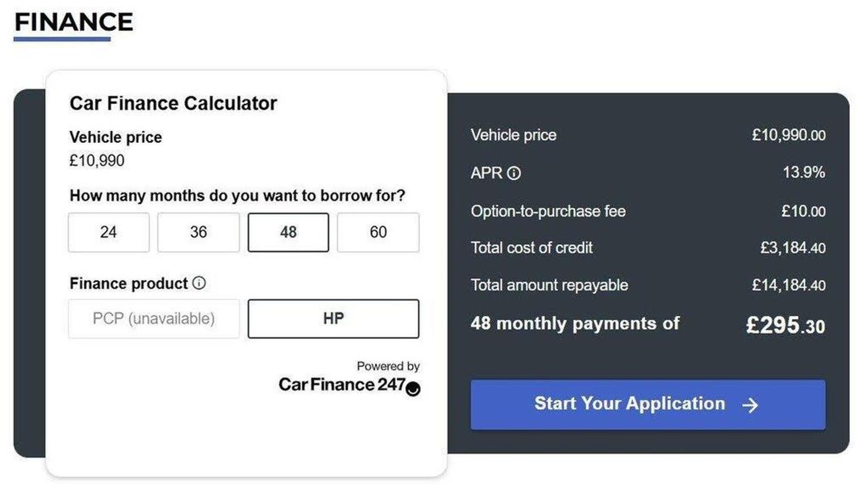Select the 48 months option
The height and width of the screenshot is (488, 868).
[x=288, y=232]
